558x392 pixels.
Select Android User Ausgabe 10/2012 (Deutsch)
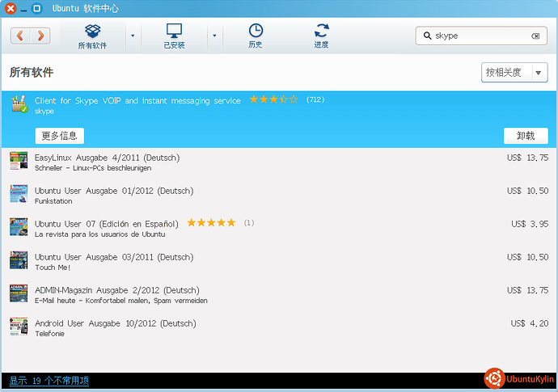(x=116, y=323)
